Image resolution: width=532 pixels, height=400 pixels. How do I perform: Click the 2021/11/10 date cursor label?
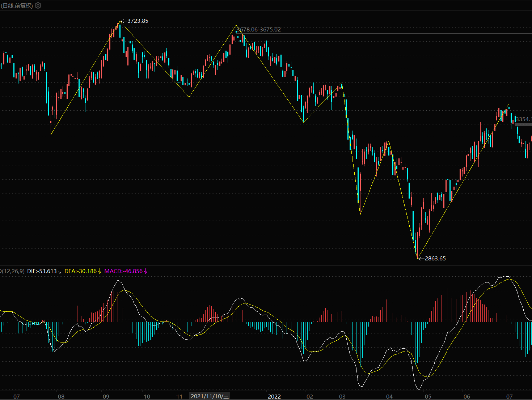[x=210, y=396]
